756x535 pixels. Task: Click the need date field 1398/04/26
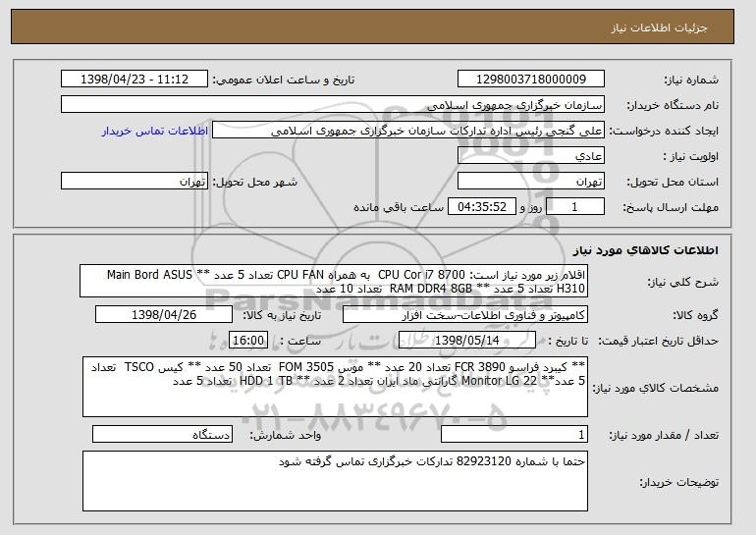(x=164, y=315)
